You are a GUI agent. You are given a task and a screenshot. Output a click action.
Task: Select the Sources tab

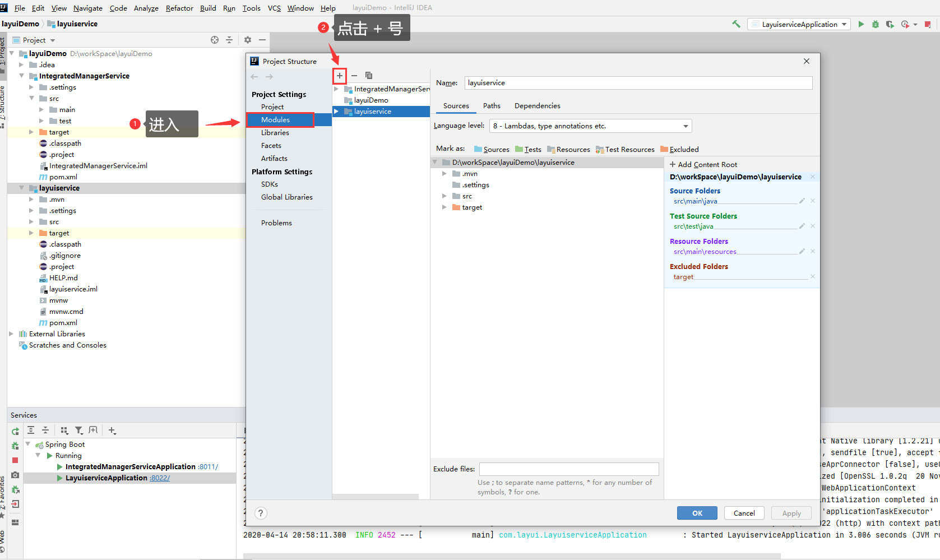456,105
